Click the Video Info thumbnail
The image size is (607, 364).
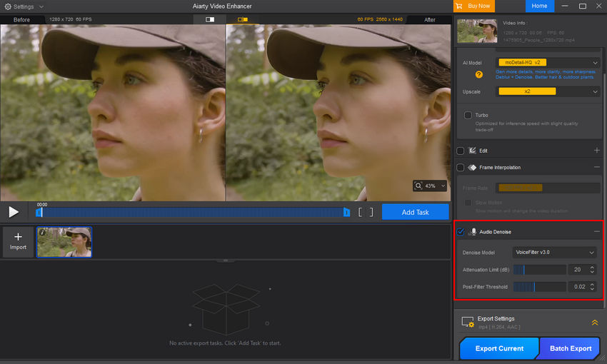[477, 31]
